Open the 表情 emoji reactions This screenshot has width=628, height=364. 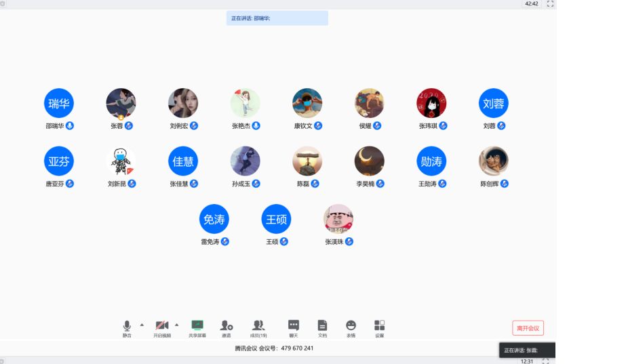pyautogui.click(x=351, y=326)
